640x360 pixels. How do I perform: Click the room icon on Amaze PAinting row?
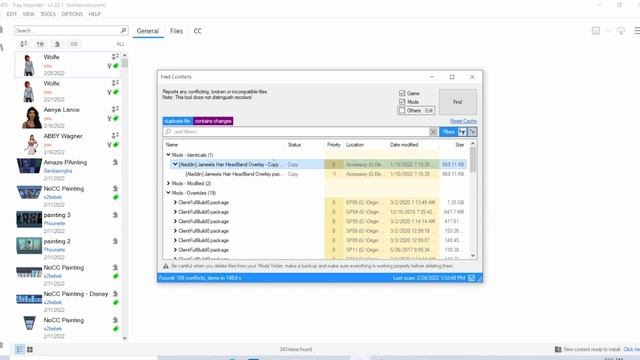pos(115,162)
